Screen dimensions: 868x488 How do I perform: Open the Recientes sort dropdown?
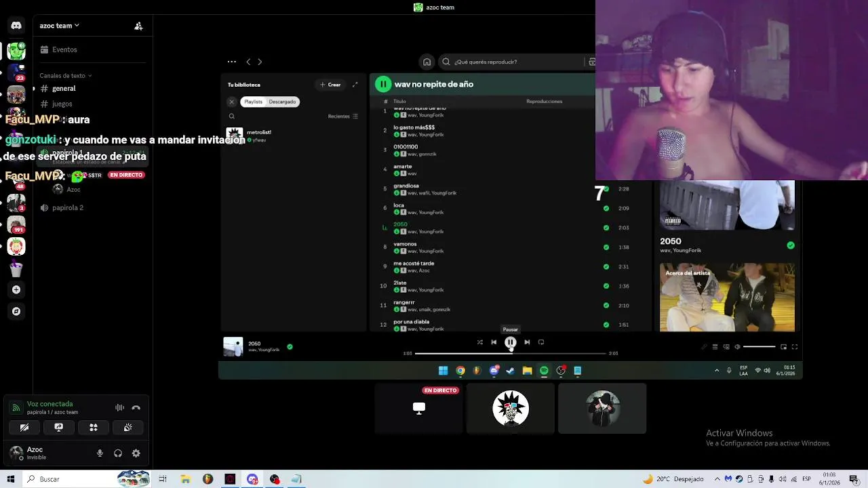coord(343,117)
